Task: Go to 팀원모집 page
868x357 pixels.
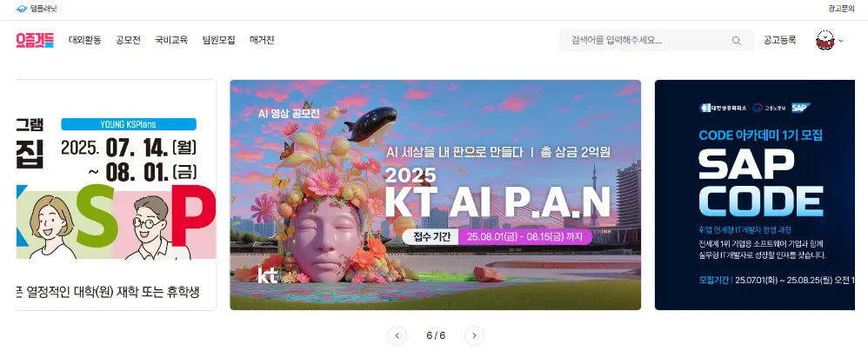Action: [218, 40]
